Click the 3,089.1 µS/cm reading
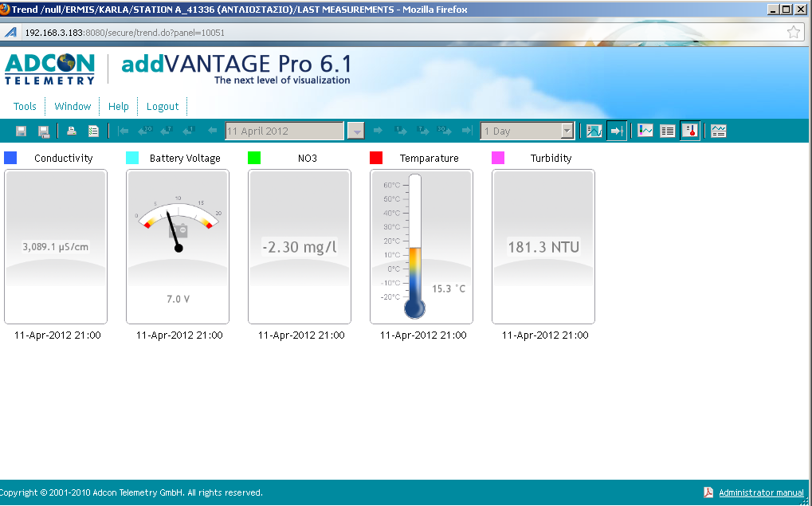 pyautogui.click(x=56, y=247)
